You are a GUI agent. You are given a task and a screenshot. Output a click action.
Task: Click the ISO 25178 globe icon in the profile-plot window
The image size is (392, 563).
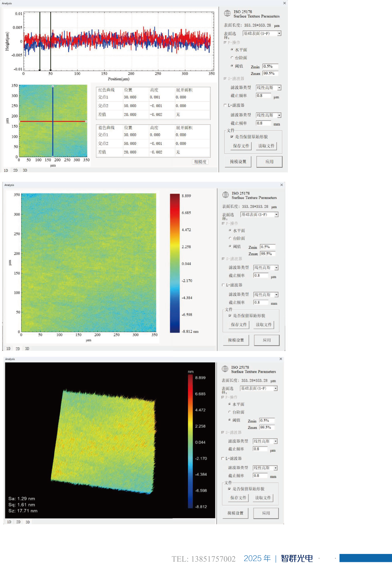pyautogui.click(x=227, y=13)
